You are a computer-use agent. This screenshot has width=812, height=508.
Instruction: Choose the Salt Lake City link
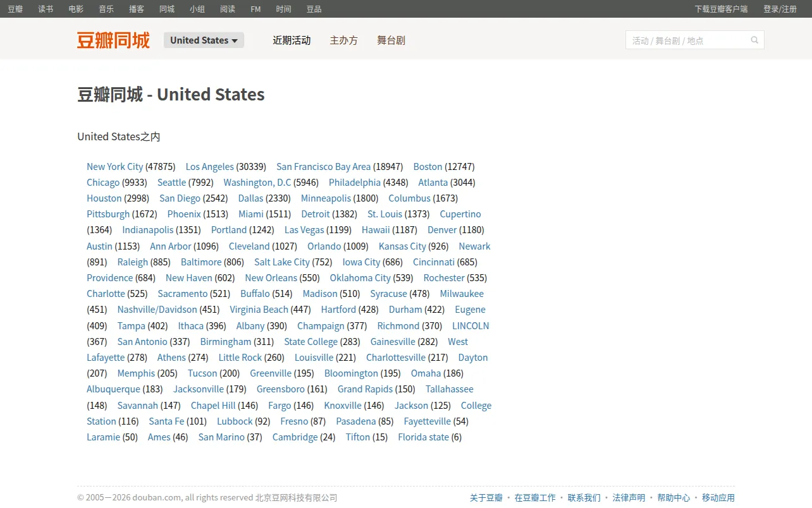pos(282,262)
